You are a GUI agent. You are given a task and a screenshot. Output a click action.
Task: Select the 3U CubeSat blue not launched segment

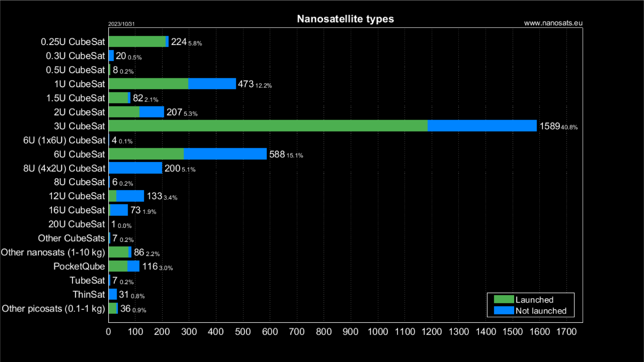click(482, 126)
